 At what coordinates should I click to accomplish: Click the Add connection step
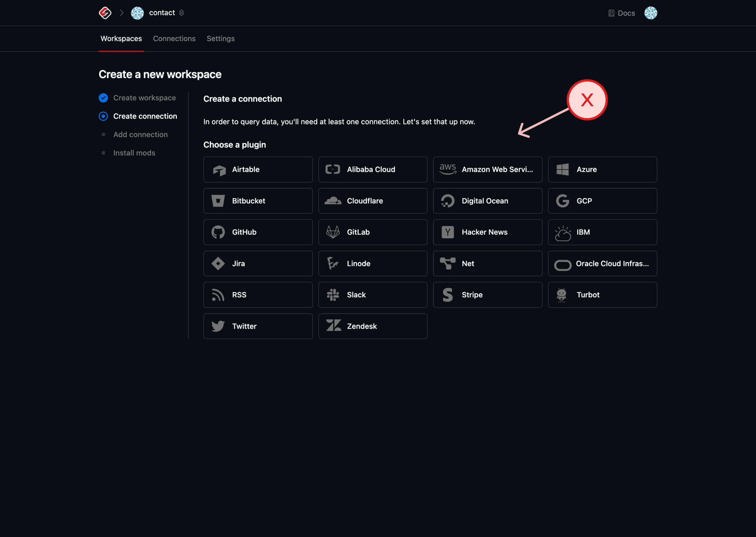click(x=134, y=135)
